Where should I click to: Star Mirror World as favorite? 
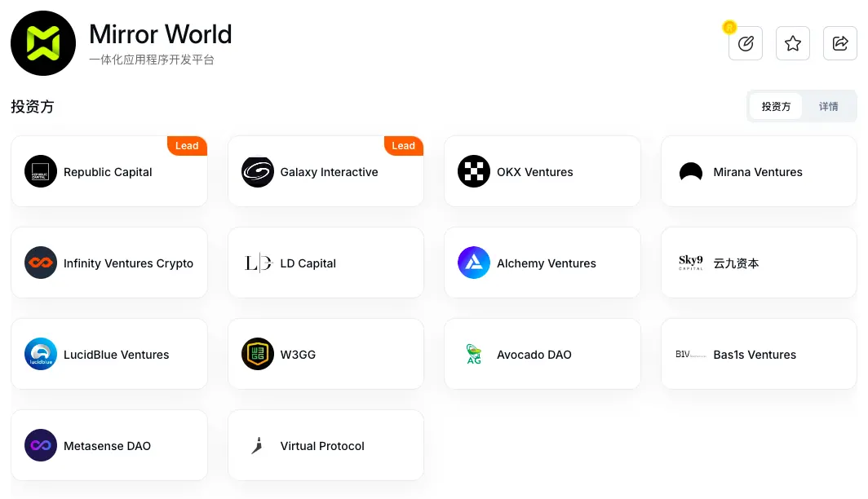click(x=792, y=44)
